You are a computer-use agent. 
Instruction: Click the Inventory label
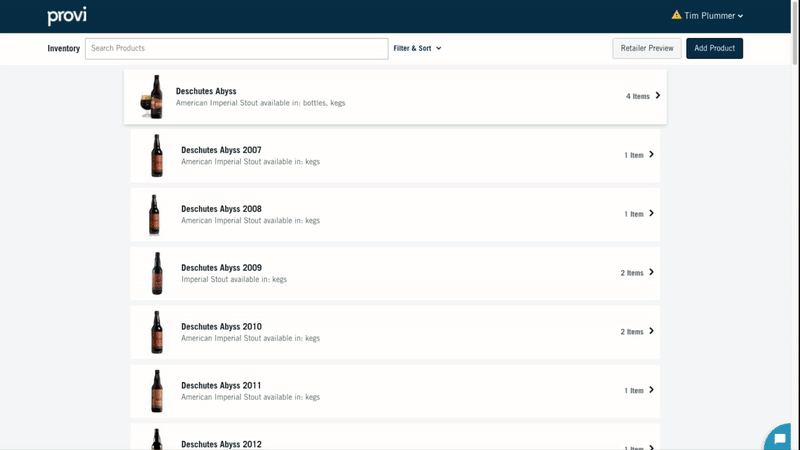[x=63, y=48]
